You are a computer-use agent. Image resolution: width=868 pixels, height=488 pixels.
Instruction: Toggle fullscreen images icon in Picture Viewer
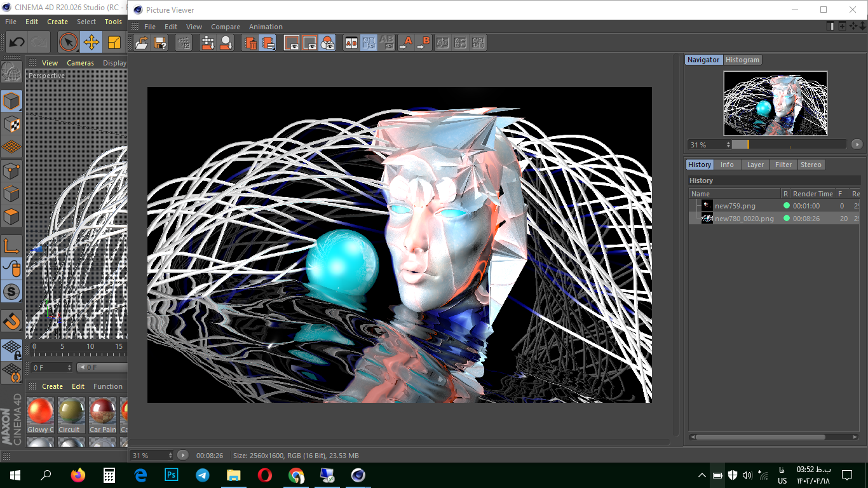tap(293, 43)
